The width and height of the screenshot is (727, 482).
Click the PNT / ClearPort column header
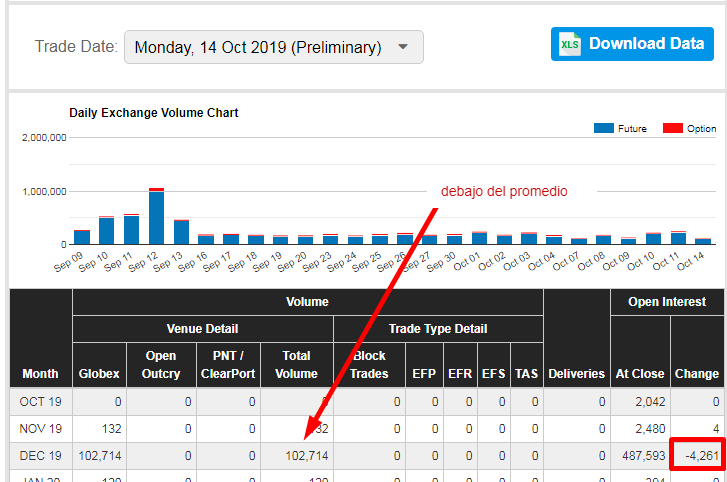228,364
